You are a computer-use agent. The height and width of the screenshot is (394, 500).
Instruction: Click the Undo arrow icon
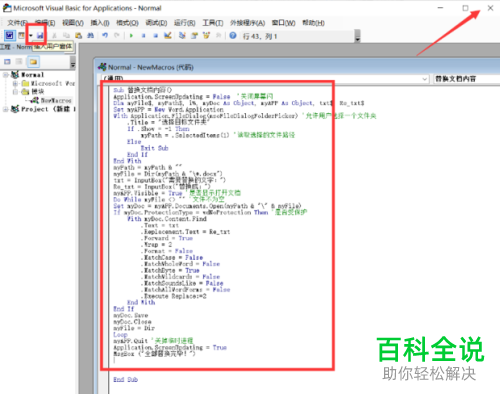click(105, 35)
